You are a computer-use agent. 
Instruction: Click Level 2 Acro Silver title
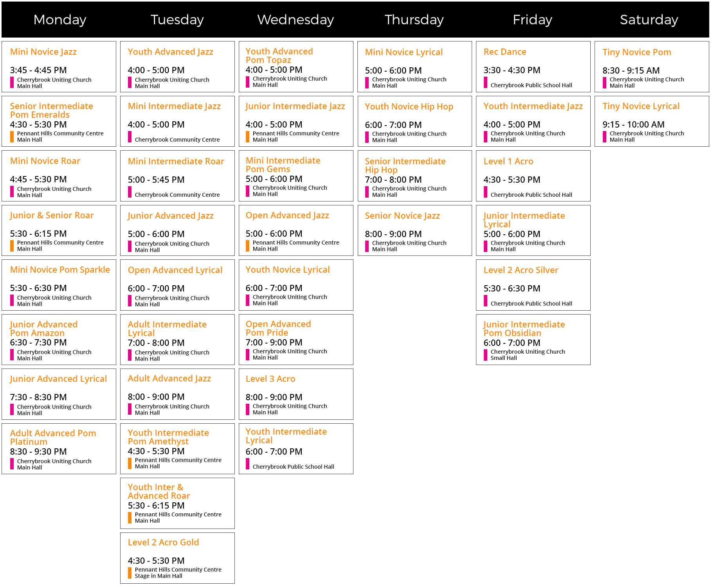(521, 270)
